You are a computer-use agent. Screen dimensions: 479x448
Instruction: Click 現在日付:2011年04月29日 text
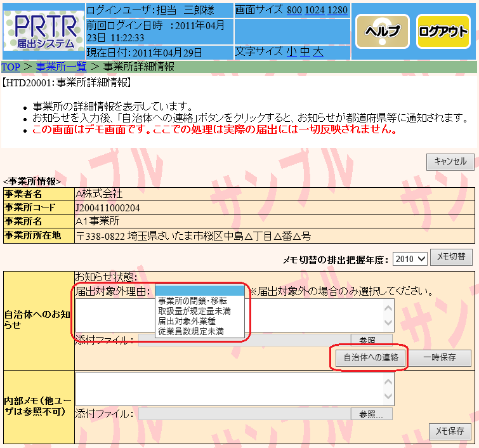(x=145, y=53)
